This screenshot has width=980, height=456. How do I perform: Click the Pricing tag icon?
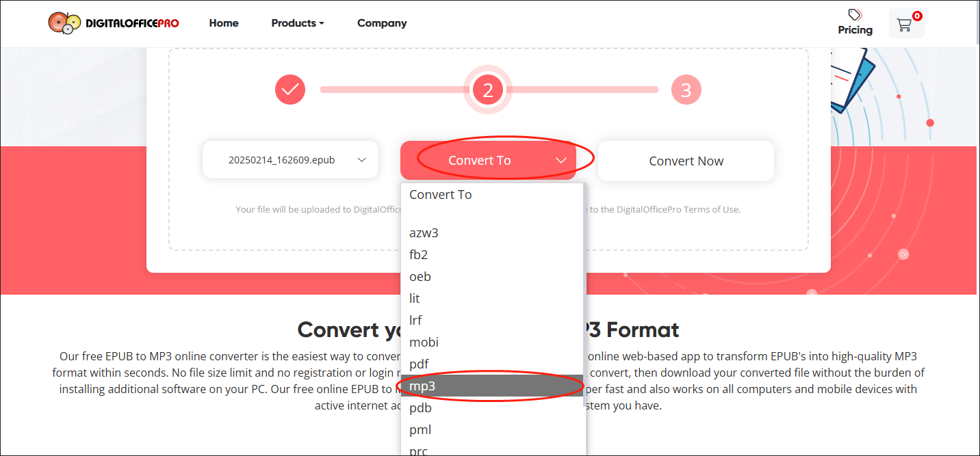[x=855, y=14]
